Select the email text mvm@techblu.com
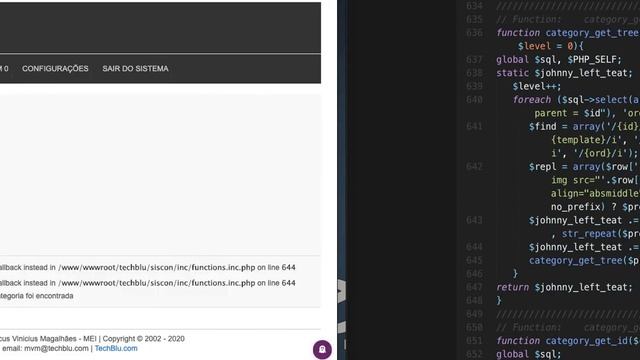This screenshot has height=360, width=640. tap(56, 348)
